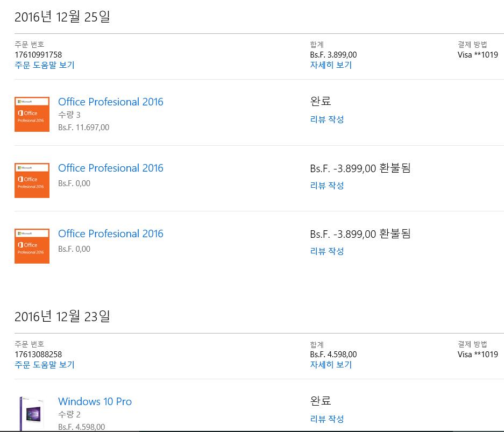The height and width of the screenshot is (432, 504).
Task: Click 리뷰 작성 for Windows 10 Pro
Action: point(327,419)
